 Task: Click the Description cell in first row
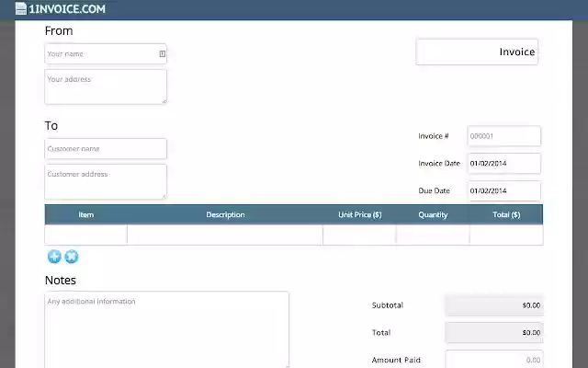pyautogui.click(x=225, y=236)
